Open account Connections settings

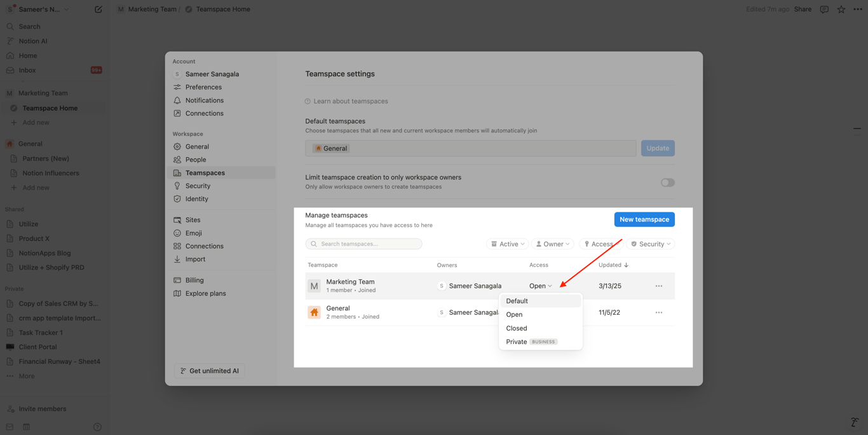point(222,114)
